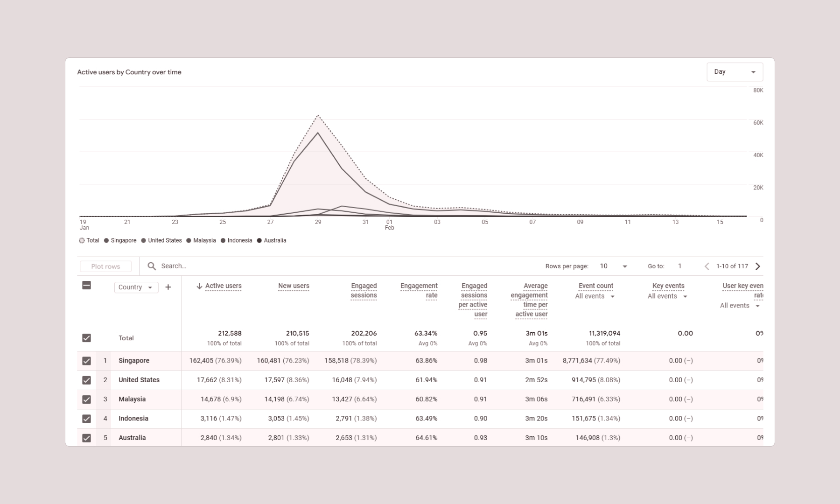Click the Australia legend dot
The width and height of the screenshot is (840, 504).
point(259,240)
